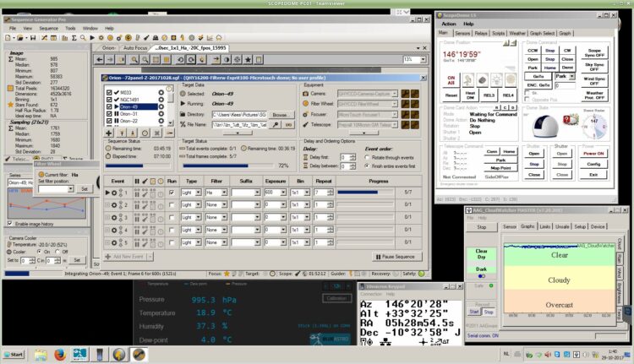
Task: Toggle the M033 target checkbox
Action: 109,93
